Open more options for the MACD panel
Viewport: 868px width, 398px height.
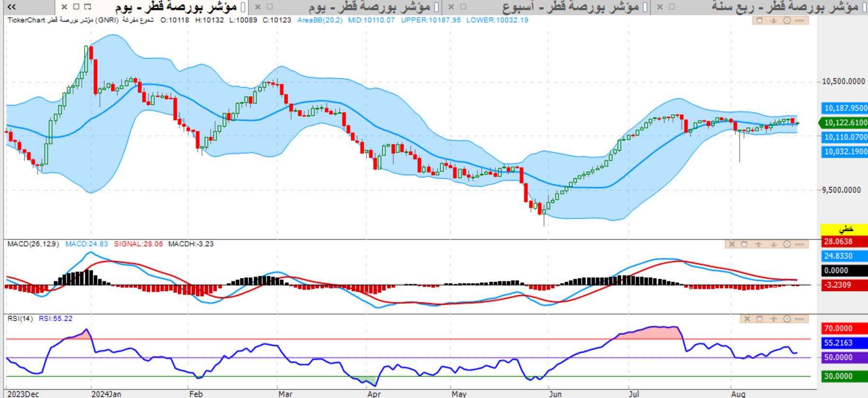tap(799, 244)
